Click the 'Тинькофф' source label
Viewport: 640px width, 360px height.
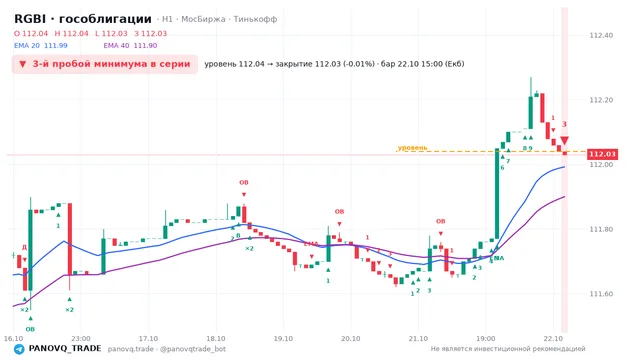click(x=255, y=19)
